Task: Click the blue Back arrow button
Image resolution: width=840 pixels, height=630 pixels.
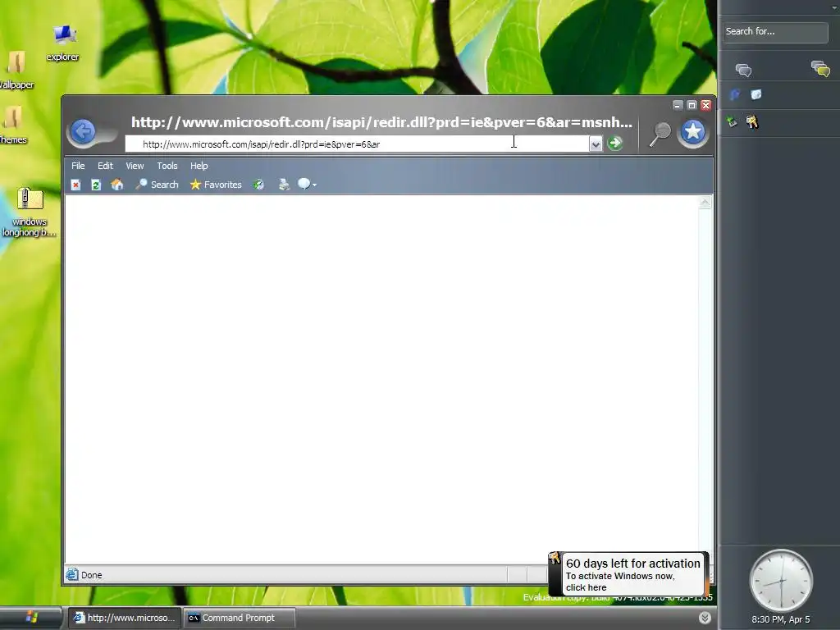Action: (x=83, y=132)
